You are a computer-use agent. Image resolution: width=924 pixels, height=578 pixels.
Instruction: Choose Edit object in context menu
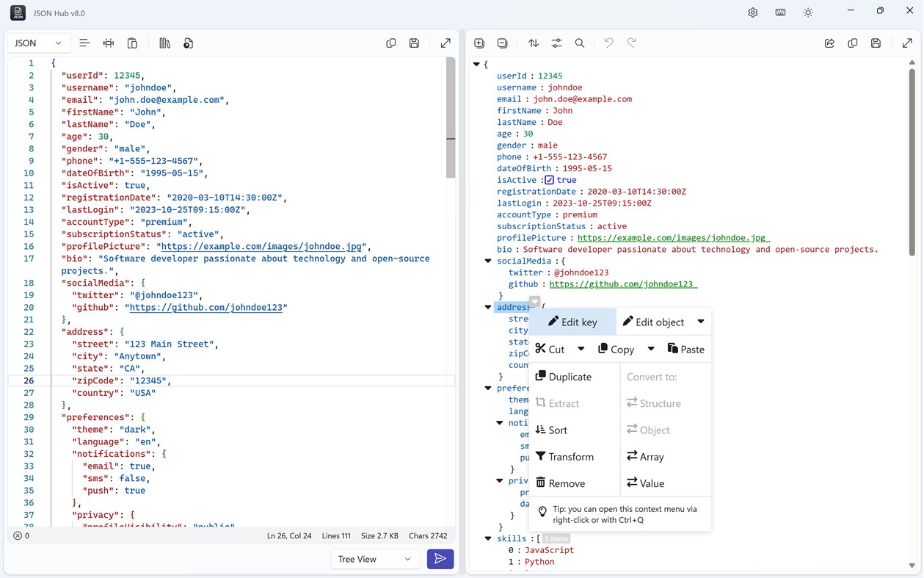coord(652,322)
